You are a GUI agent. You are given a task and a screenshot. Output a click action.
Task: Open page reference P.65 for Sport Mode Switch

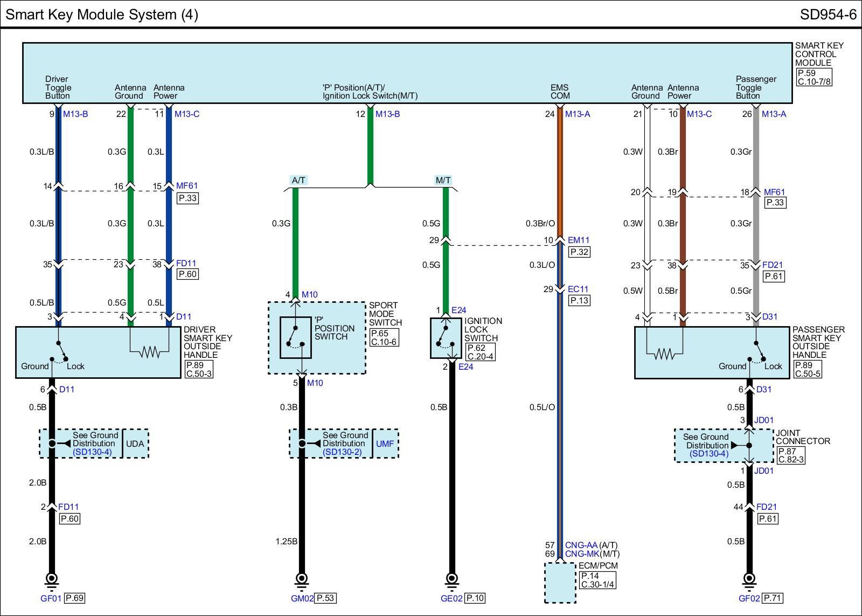point(379,334)
